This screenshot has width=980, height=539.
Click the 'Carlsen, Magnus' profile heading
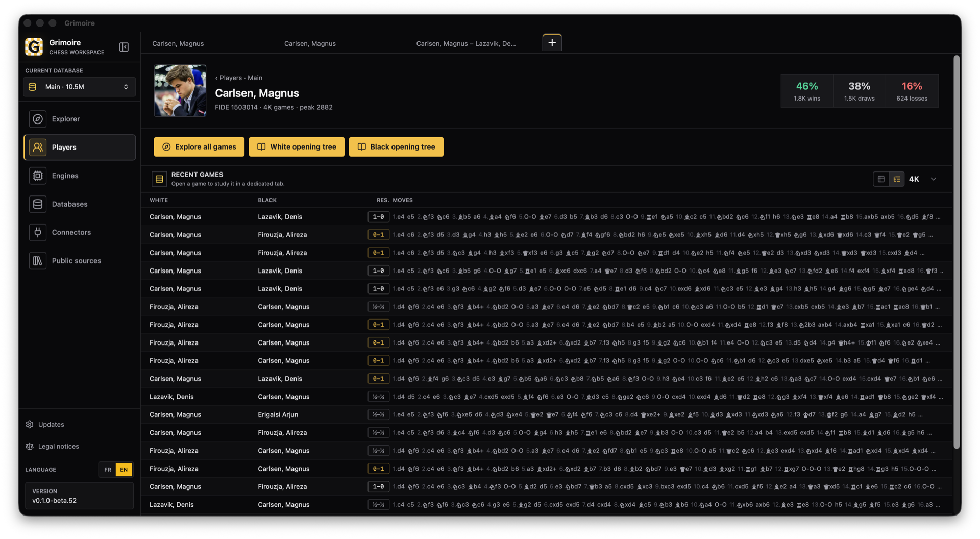(257, 93)
